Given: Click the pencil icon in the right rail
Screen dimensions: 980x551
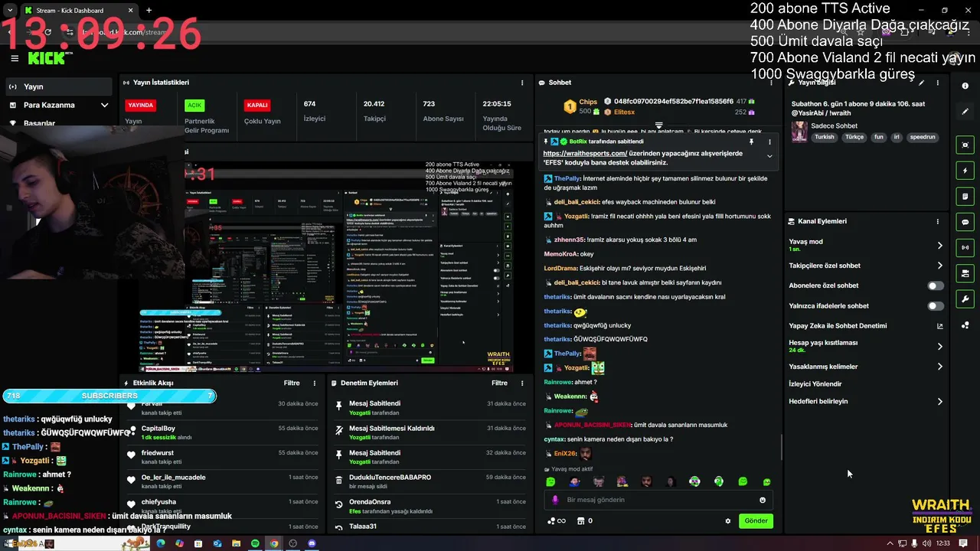Looking at the screenshot, I should (965, 112).
